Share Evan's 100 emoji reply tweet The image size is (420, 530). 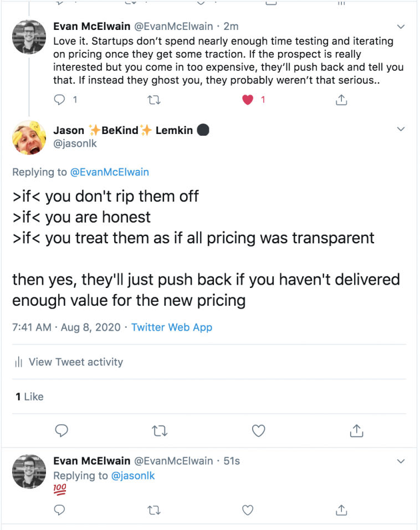[342, 510]
